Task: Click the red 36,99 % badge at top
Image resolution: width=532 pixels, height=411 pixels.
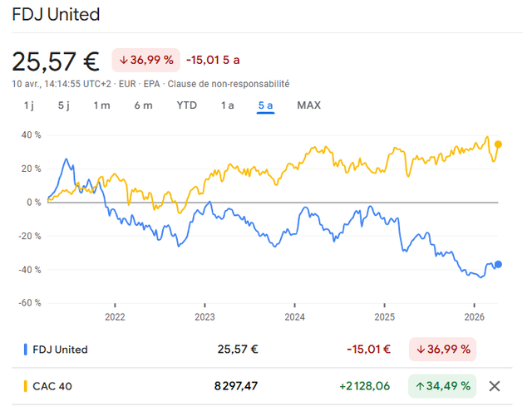Action: pyautogui.click(x=146, y=60)
